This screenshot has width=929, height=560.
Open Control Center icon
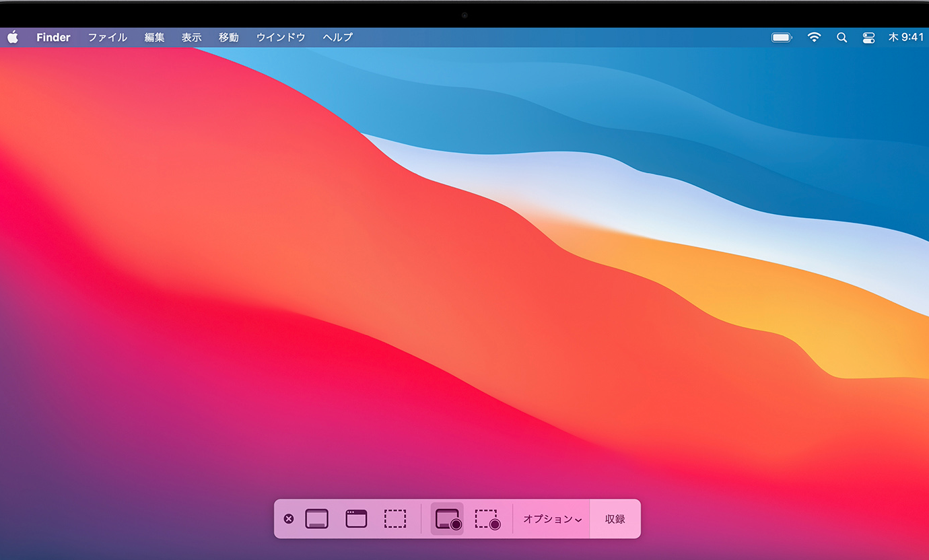click(868, 38)
